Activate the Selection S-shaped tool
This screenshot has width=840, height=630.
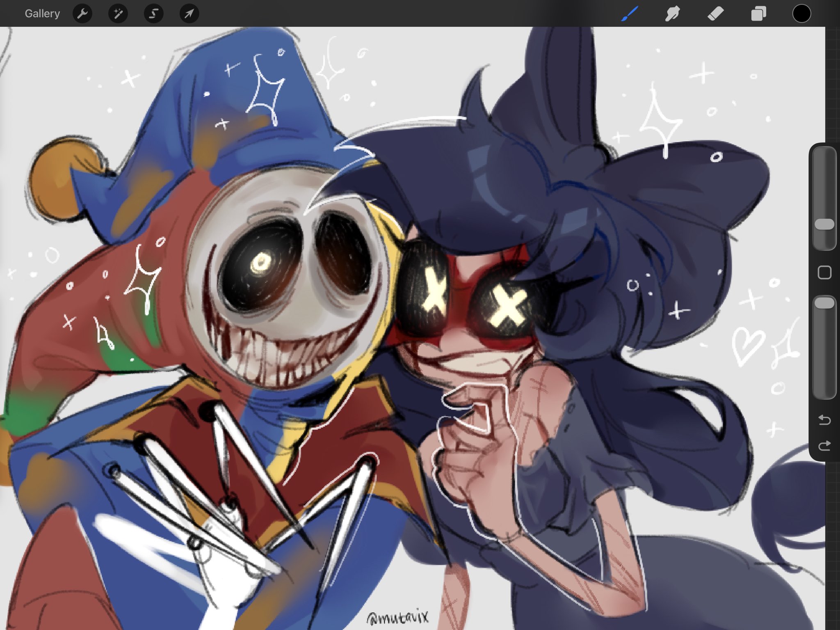153,14
